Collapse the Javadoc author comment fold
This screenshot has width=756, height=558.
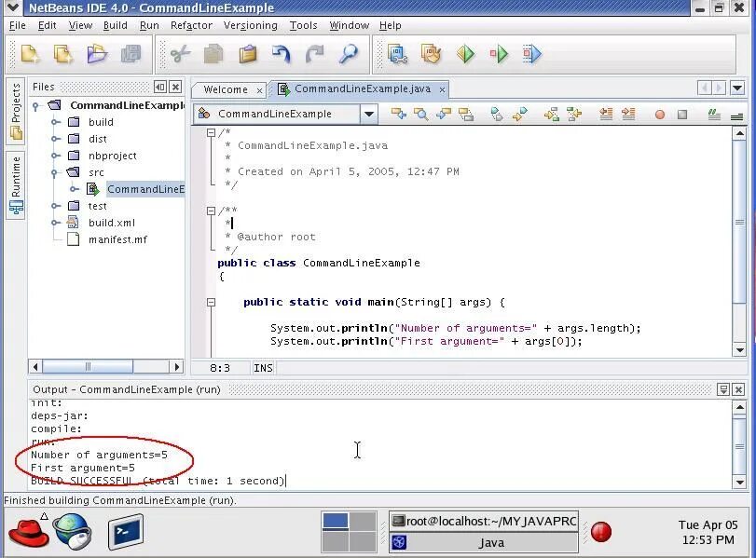(x=211, y=211)
